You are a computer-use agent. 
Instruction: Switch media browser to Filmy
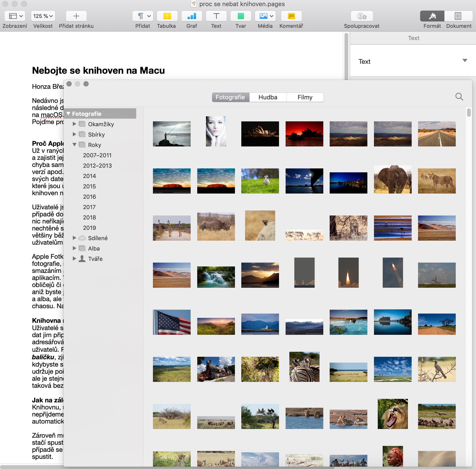tap(305, 97)
